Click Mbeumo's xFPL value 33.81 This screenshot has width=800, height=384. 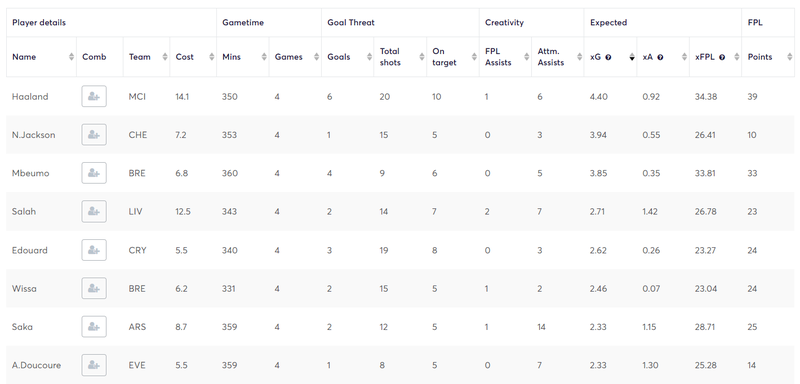(x=706, y=173)
